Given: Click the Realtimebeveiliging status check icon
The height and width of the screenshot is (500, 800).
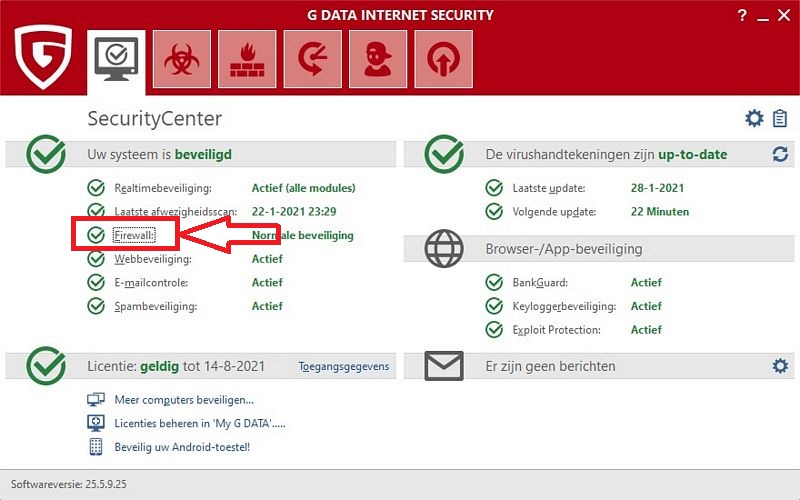Looking at the screenshot, I should (x=96, y=188).
